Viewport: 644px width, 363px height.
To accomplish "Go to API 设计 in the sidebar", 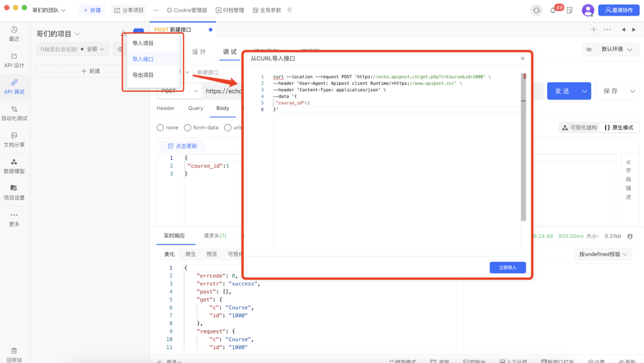I will 14,60.
